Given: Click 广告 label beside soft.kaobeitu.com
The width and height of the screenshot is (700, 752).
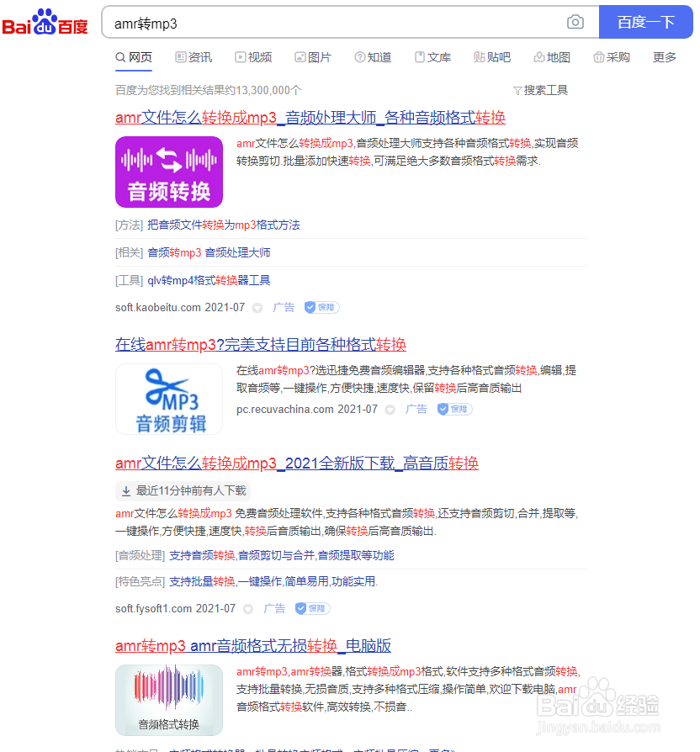Looking at the screenshot, I should point(284,307).
